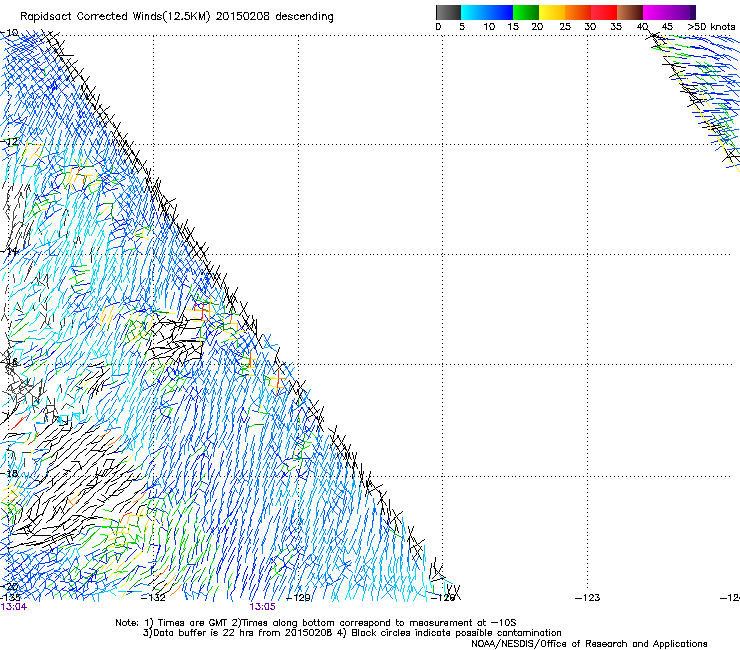Click the legend label '25'

565,27
